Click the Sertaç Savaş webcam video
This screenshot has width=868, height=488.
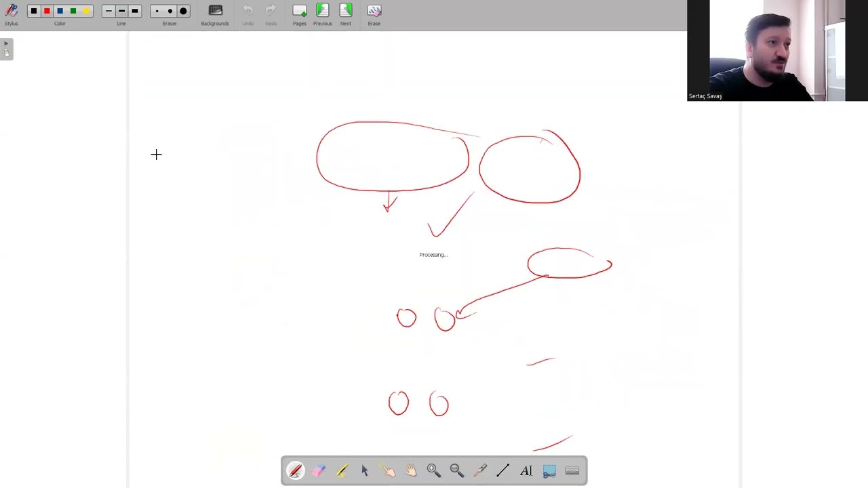click(777, 51)
